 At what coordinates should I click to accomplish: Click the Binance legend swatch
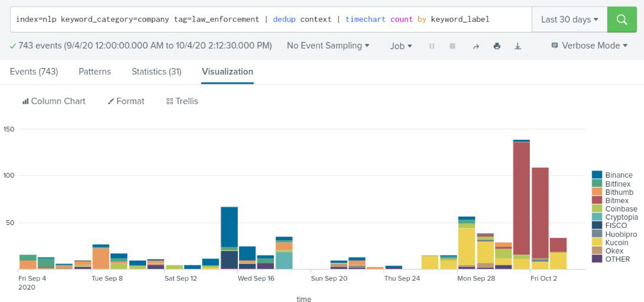pos(597,175)
